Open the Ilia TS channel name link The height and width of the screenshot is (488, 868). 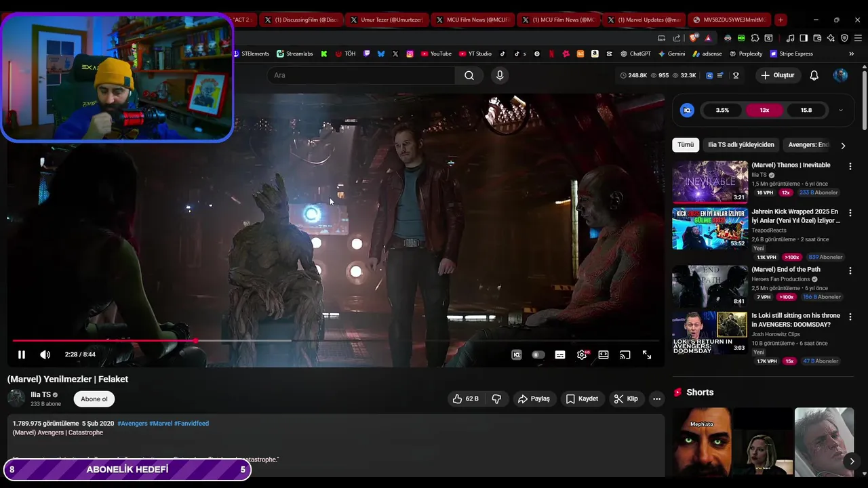(41, 394)
